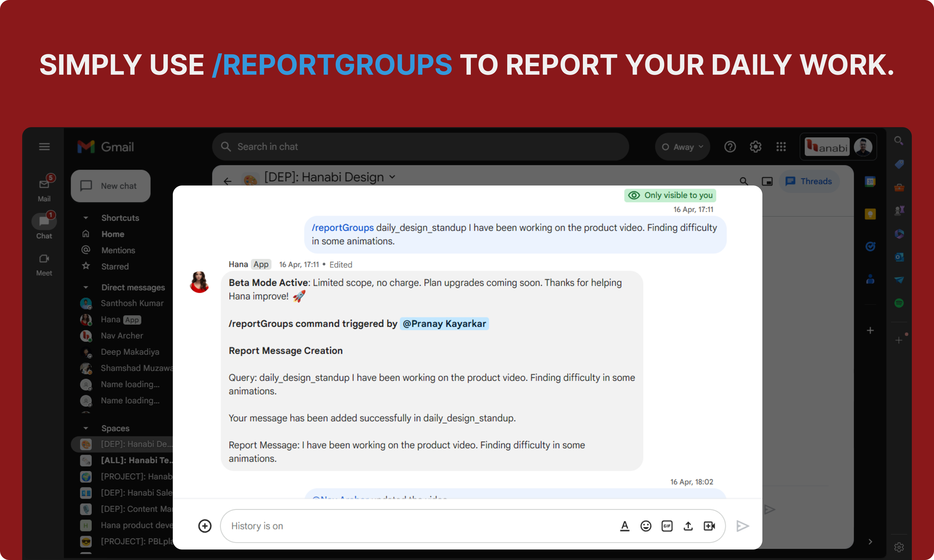Open the text formatting options icon
The height and width of the screenshot is (560, 934).
624,526
